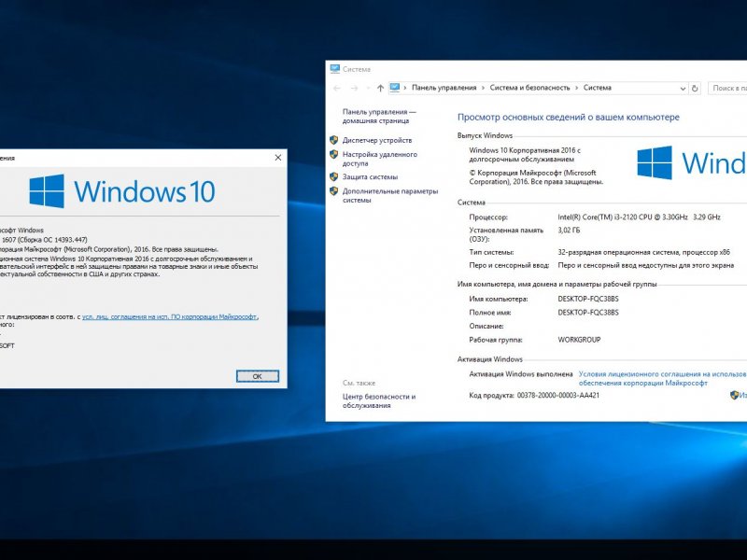Click the shield icon beside 'Настройка удаленного доступа'

(x=334, y=154)
